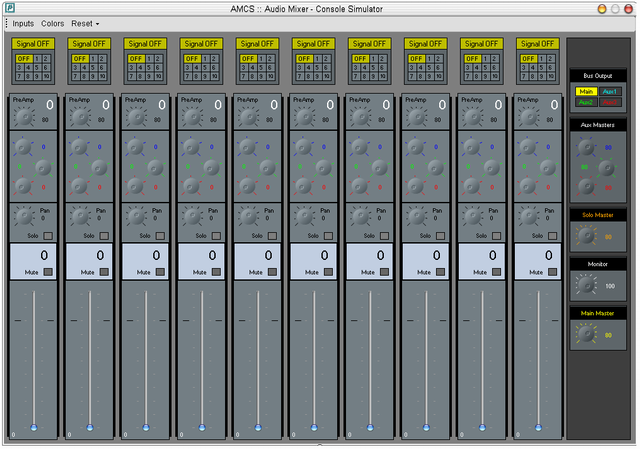
Task: Click the AMCS app icon in title bar
Action: (10, 8)
